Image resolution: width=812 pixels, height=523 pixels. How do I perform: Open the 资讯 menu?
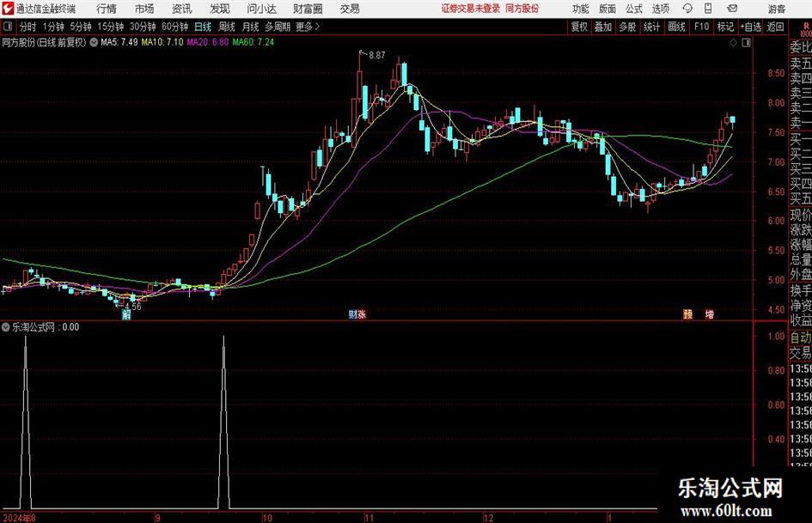182,9
